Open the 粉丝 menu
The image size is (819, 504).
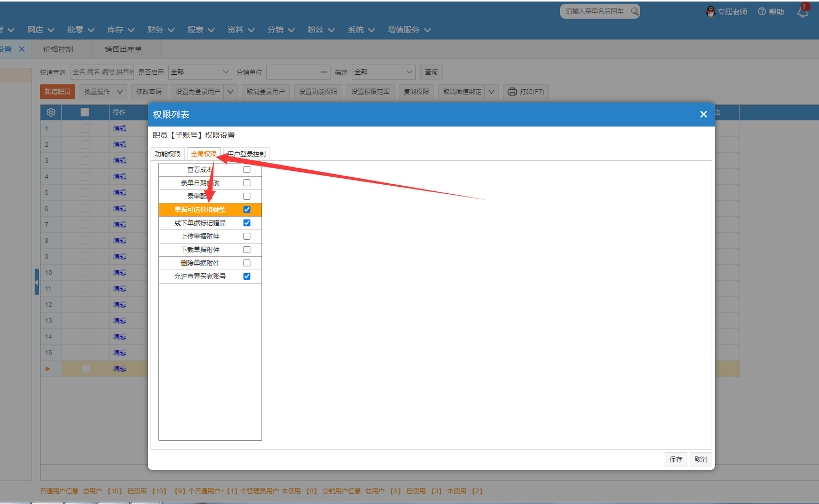pyautogui.click(x=321, y=30)
